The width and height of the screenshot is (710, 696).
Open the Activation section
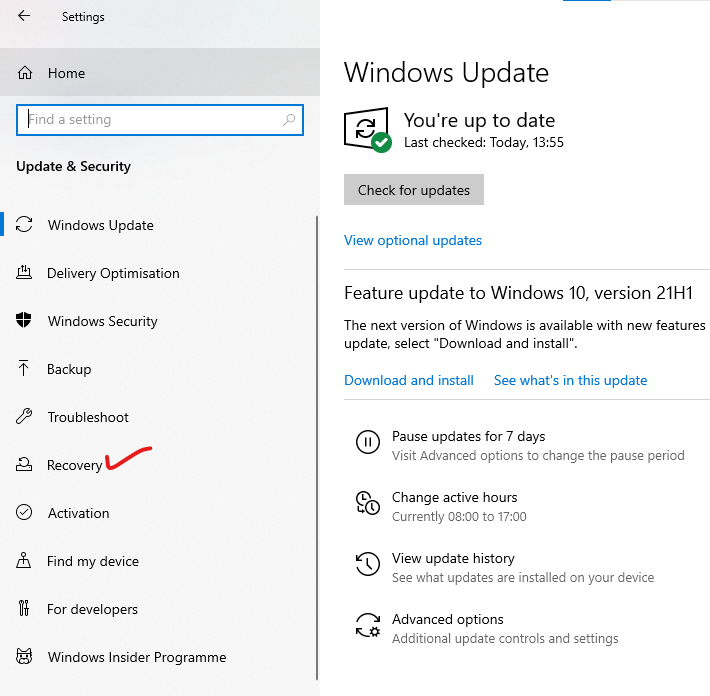tap(158, 513)
